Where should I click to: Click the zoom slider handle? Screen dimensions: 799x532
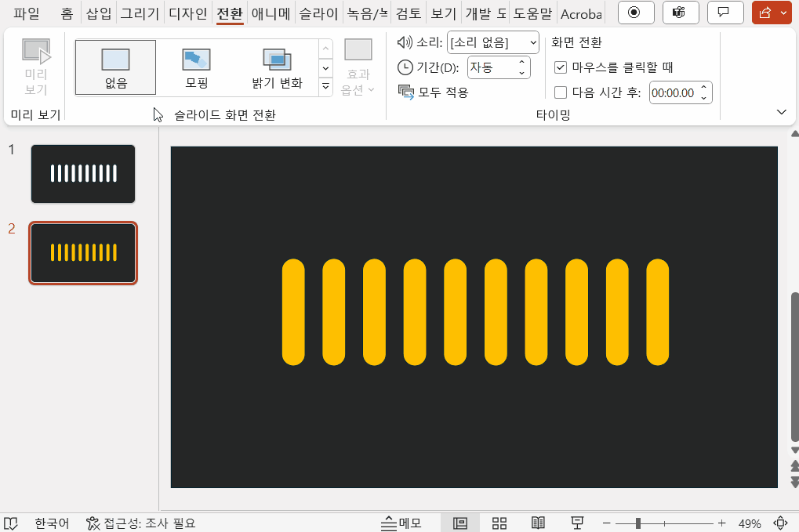pyautogui.click(x=638, y=523)
